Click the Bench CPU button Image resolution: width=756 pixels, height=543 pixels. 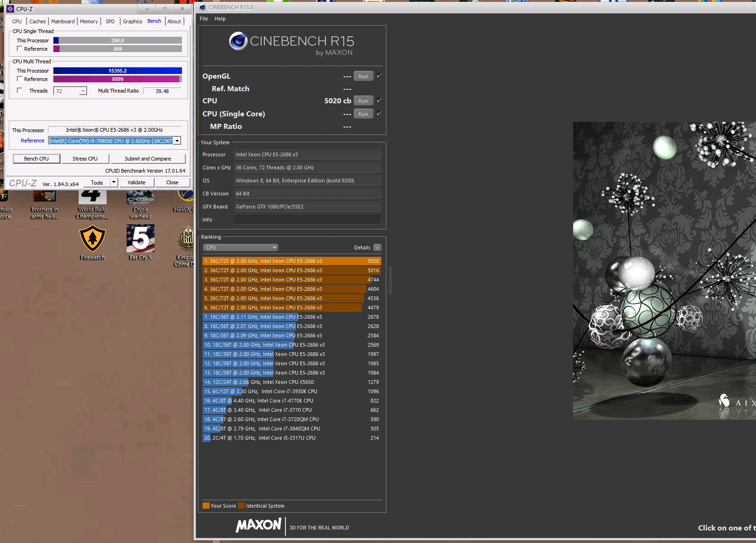click(x=36, y=159)
